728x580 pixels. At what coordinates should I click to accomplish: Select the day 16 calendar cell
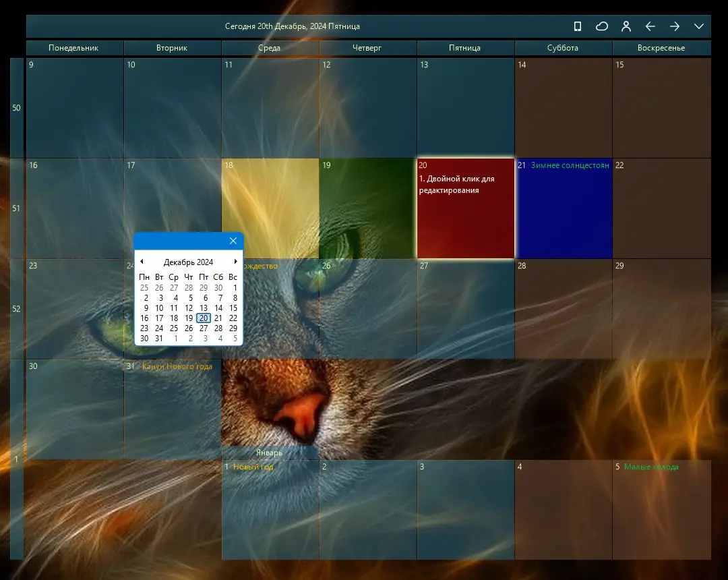click(75, 208)
